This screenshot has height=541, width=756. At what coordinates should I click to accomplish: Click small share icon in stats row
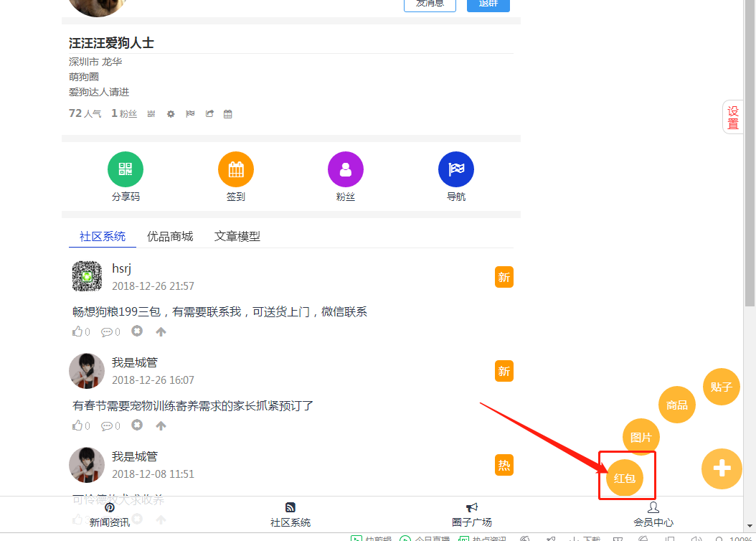(209, 114)
